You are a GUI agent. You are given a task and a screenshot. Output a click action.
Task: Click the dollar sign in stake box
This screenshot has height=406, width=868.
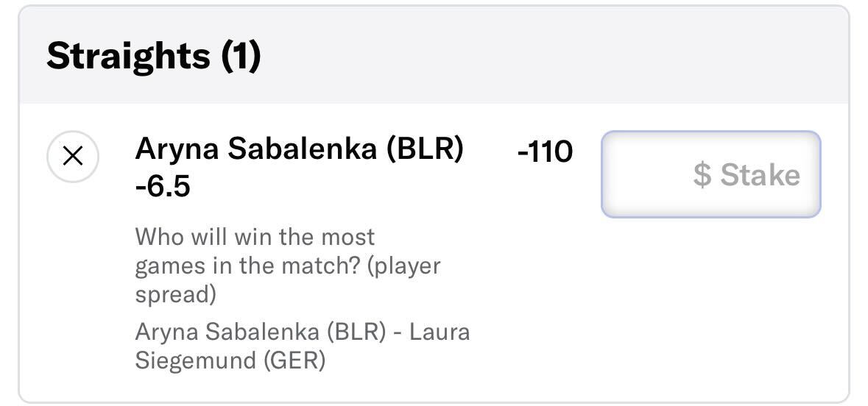click(702, 175)
